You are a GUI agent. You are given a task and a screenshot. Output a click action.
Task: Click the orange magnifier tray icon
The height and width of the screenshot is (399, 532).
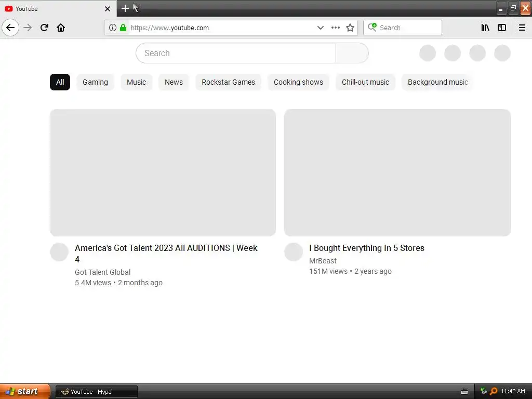(x=494, y=391)
